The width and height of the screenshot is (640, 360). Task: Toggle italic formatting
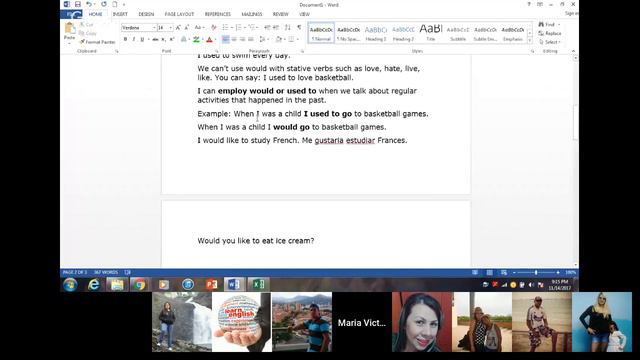tap(133, 39)
